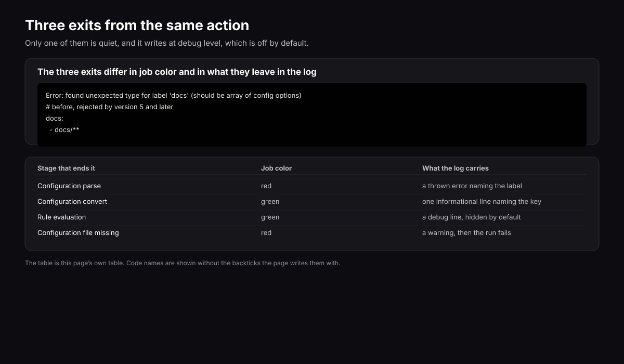Screen dimensions: 624x364
Task: Click the '- docs/**' glob line
Action: point(64,130)
